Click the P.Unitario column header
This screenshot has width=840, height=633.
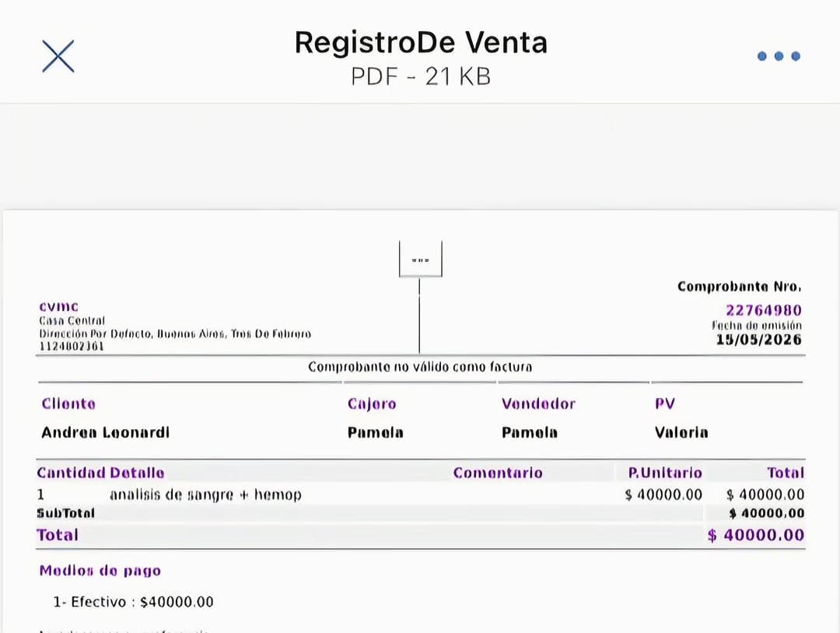[665, 473]
